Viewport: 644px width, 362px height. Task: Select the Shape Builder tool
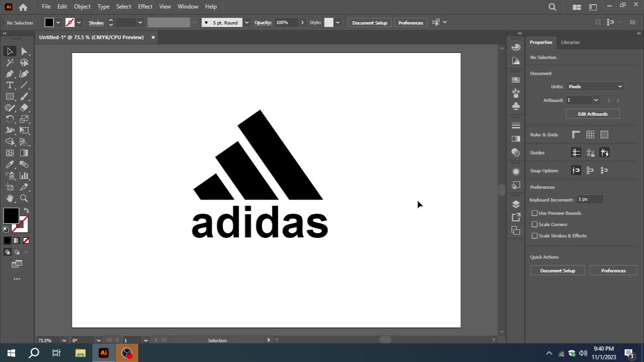(10, 142)
